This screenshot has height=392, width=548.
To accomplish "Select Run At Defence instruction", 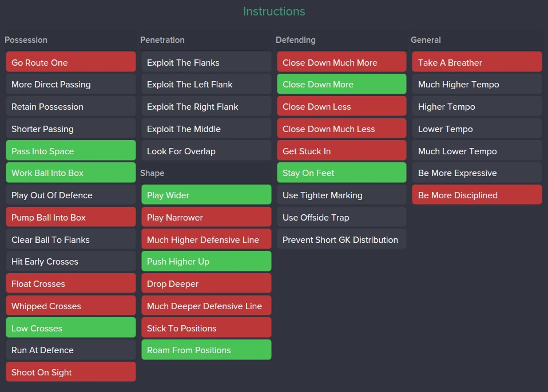I will 70,350.
